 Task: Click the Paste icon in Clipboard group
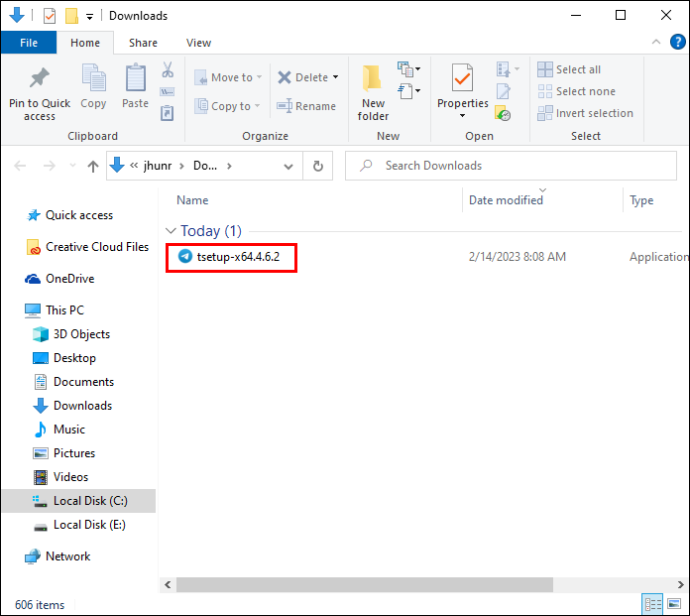[135, 79]
